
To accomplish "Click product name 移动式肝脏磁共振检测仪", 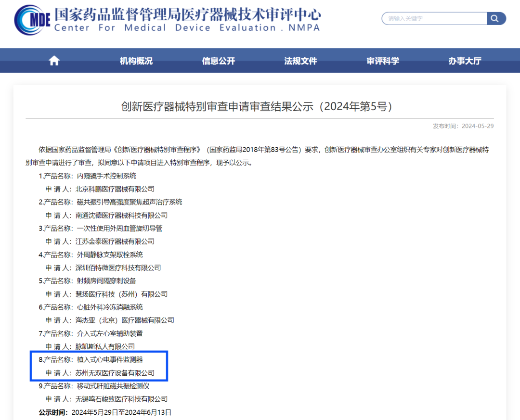I will pos(113,386).
